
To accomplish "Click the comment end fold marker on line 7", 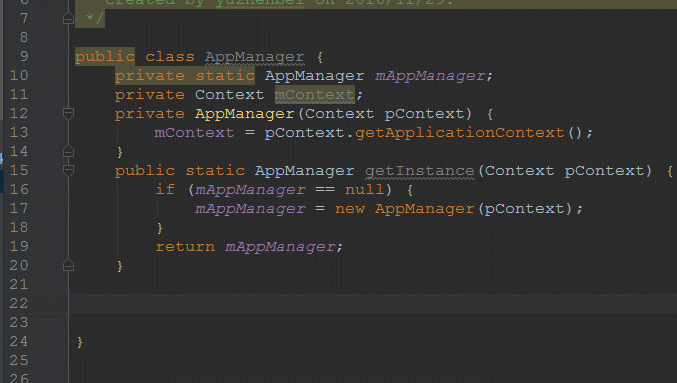I will 68,19.
